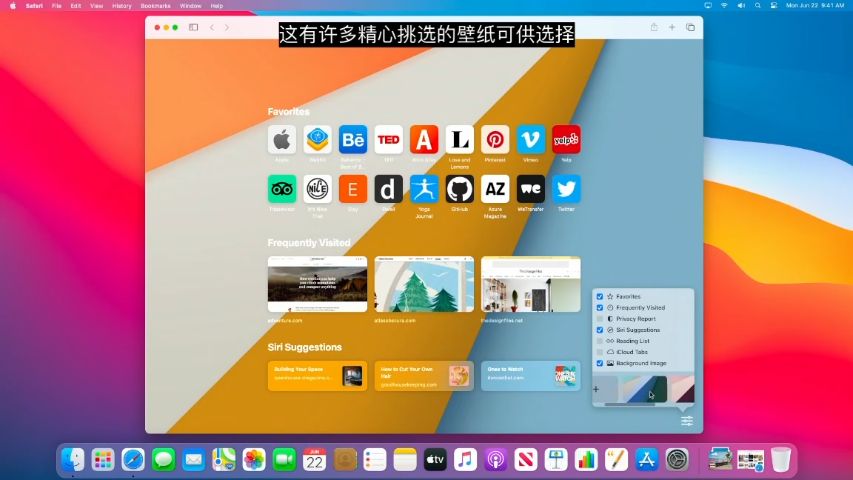Viewport: 853px width, 480px height.
Task: Open the first Frequently Visited thumbnail
Action: click(317, 284)
